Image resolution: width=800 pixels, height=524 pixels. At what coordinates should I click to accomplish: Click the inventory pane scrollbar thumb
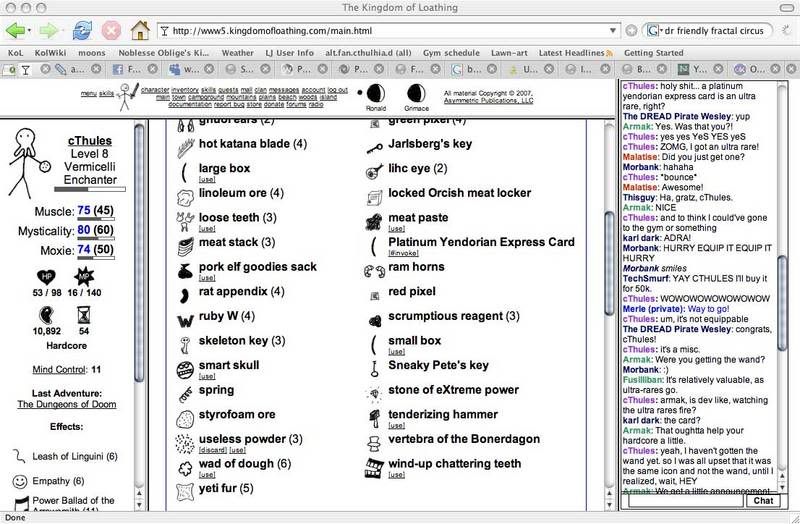tap(609, 263)
